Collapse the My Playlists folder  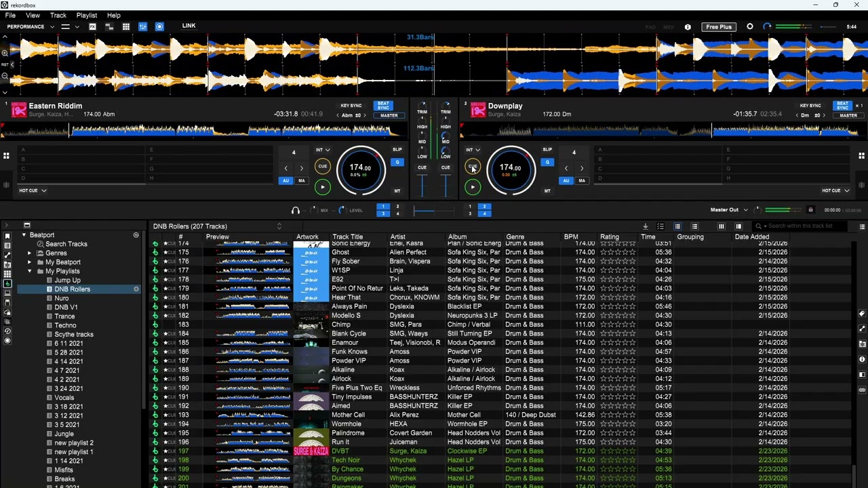coord(29,271)
